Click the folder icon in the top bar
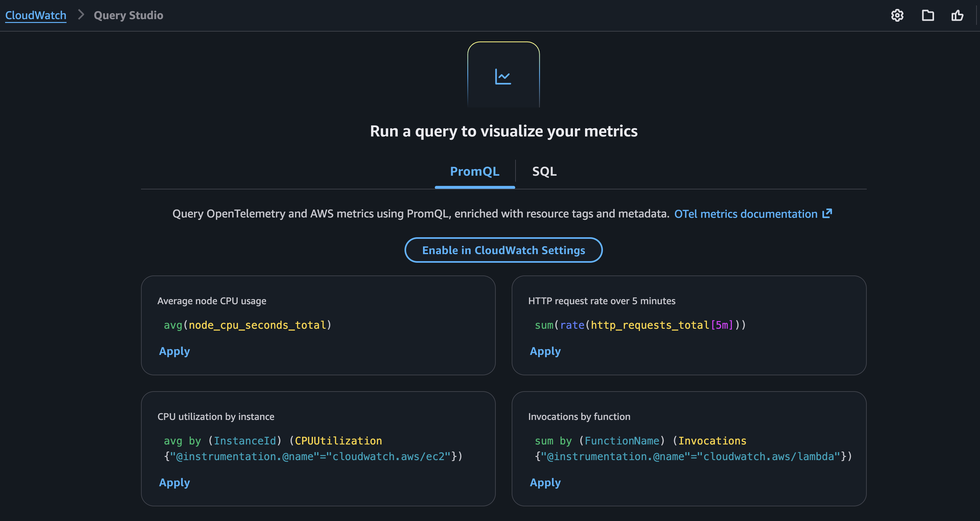This screenshot has width=980, height=521. click(928, 15)
